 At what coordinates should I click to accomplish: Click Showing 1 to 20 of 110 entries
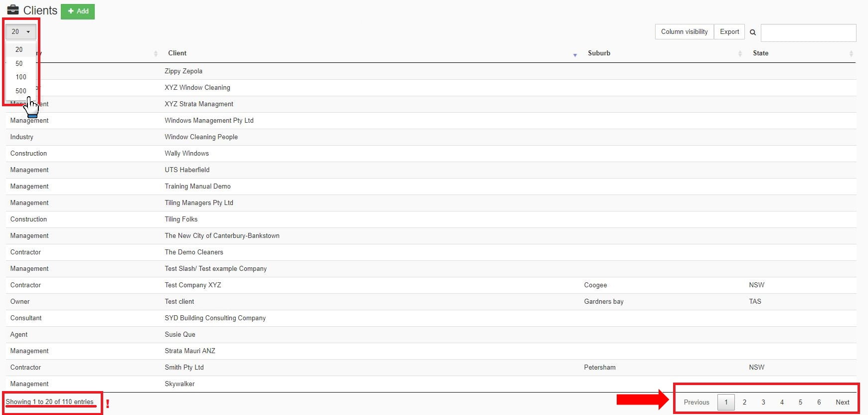coord(49,402)
